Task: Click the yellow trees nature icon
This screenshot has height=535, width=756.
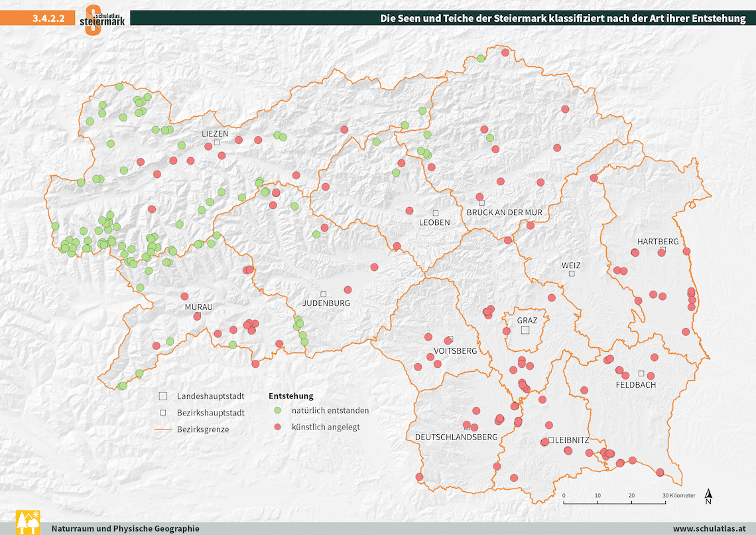Action: point(27,522)
